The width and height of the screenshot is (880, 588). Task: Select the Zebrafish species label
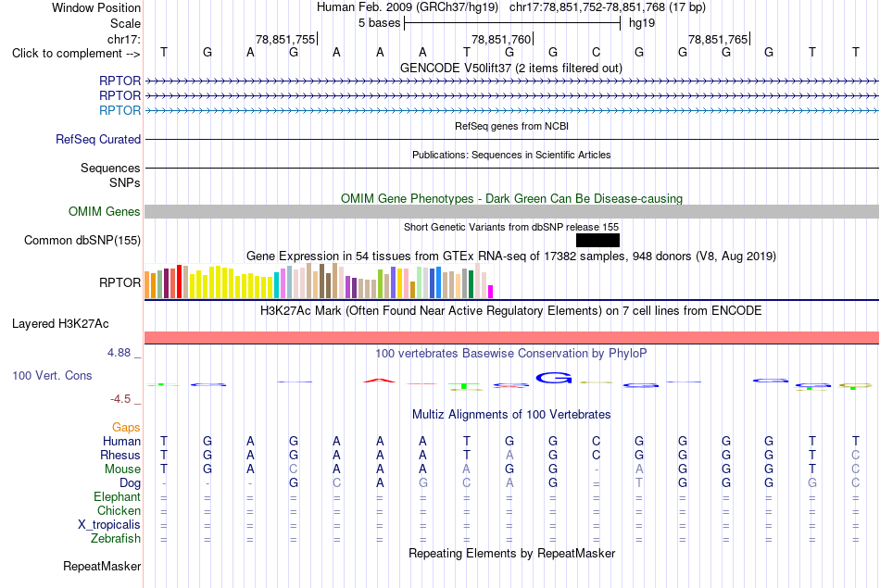point(116,539)
